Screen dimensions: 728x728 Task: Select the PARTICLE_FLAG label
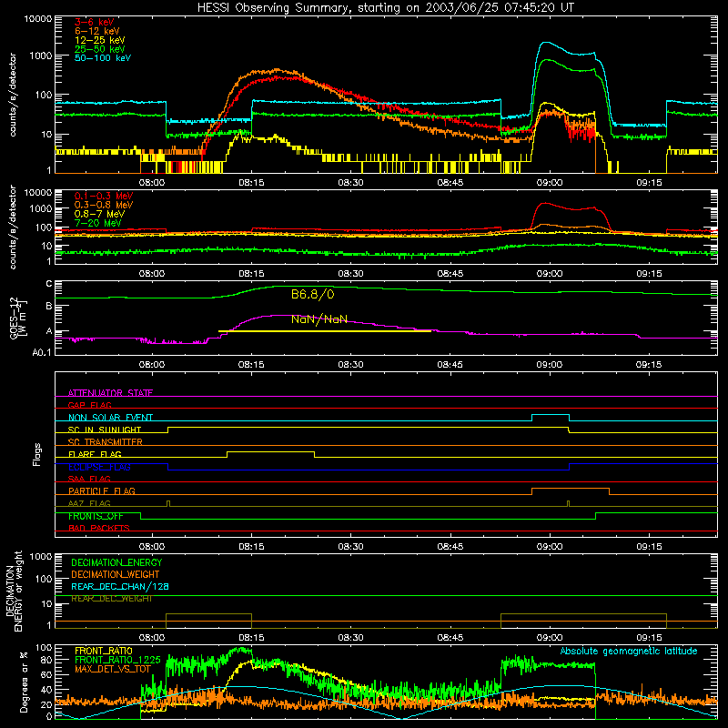(x=102, y=490)
